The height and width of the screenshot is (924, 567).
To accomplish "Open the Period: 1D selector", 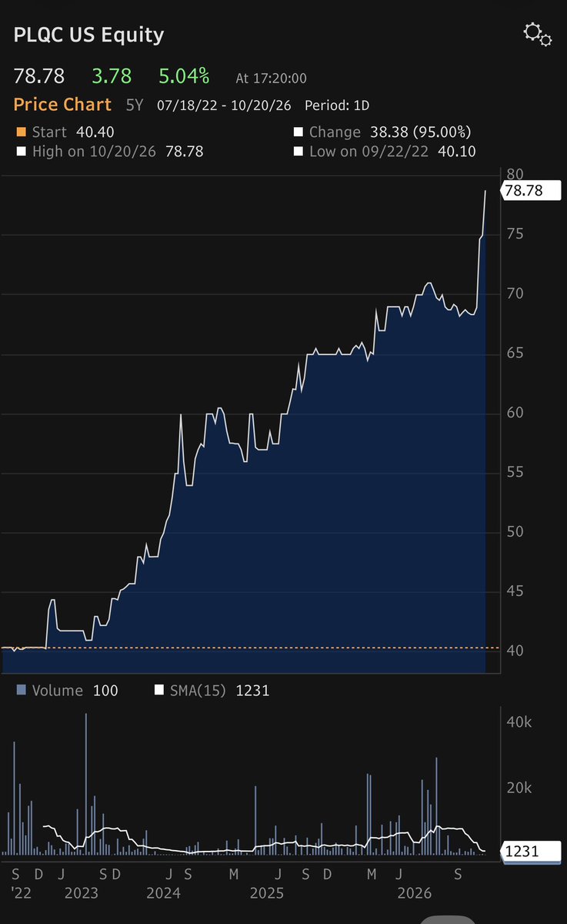I will (337, 105).
